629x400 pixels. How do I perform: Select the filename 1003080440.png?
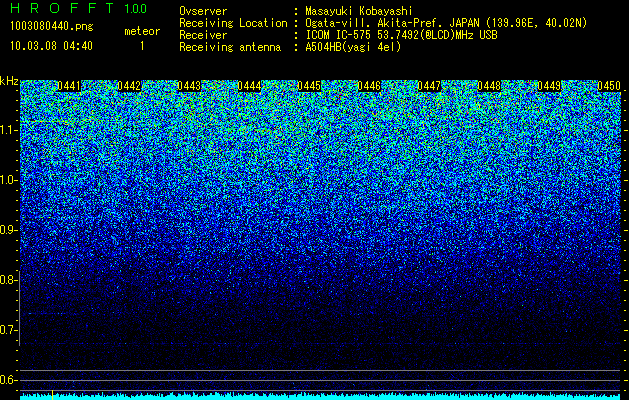pyautogui.click(x=52, y=27)
